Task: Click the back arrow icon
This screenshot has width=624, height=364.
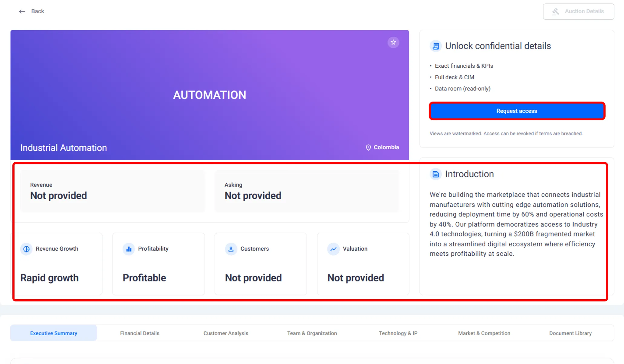Action: coord(22,11)
